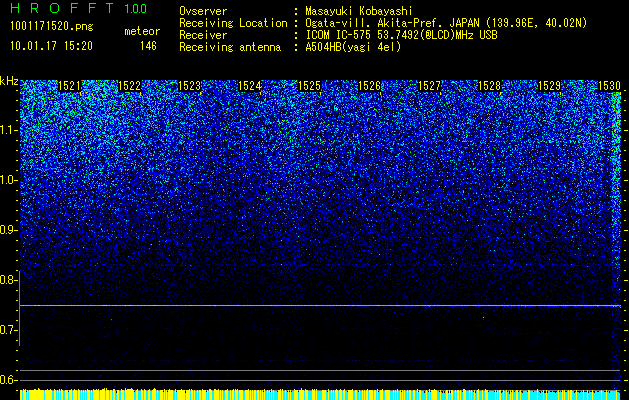Click the yellow and cyan signal level bar
629x400 pixels.
(320, 394)
